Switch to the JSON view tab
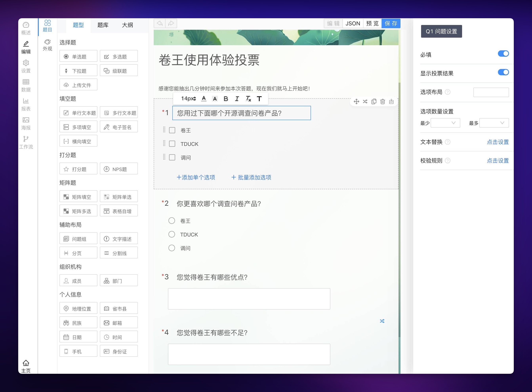Screen dimensions: 532x392 [x=353, y=24]
